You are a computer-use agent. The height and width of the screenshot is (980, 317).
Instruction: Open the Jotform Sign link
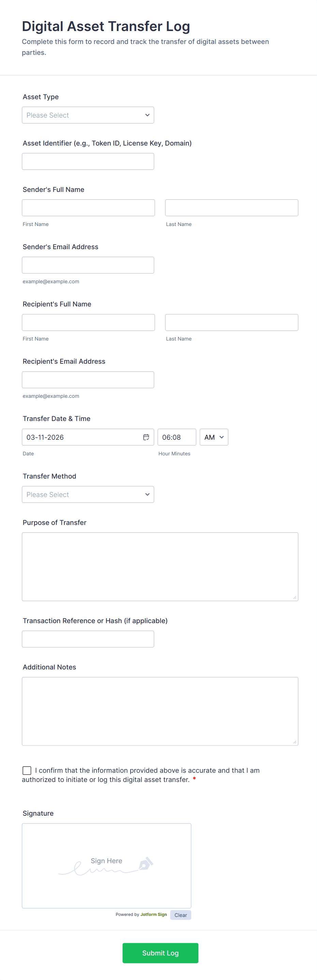click(x=154, y=915)
